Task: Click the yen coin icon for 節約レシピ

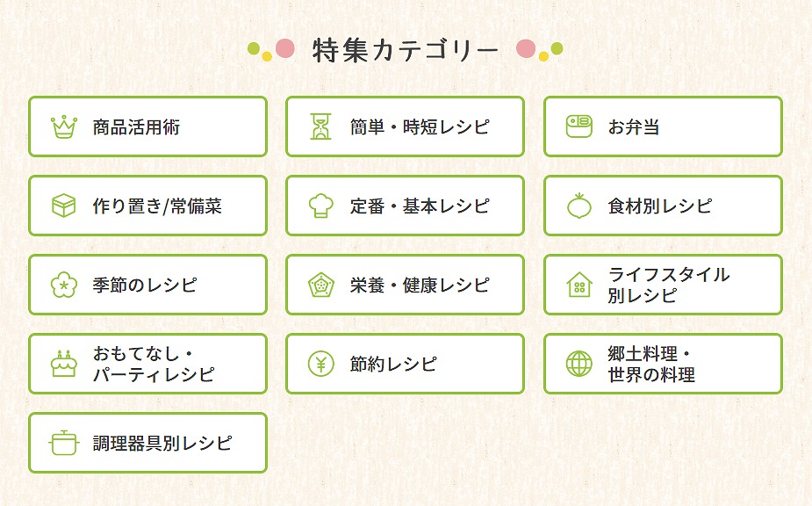Action: [321, 364]
